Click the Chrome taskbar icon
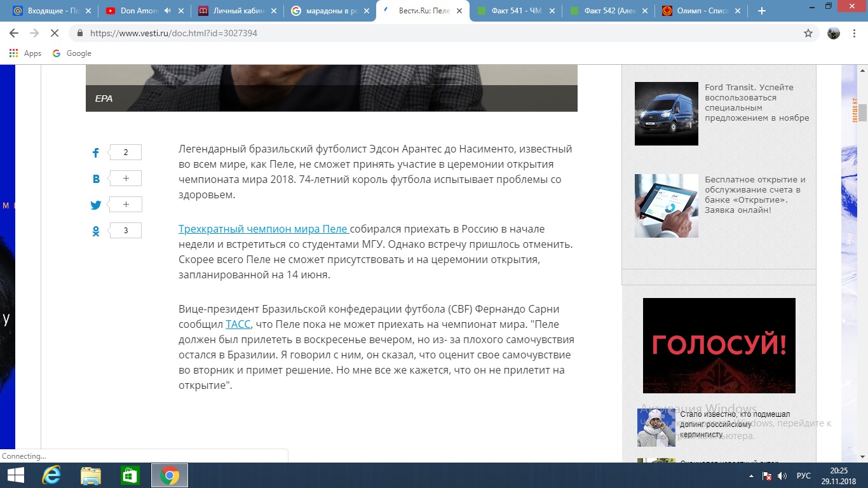The width and height of the screenshot is (868, 488). (169, 475)
